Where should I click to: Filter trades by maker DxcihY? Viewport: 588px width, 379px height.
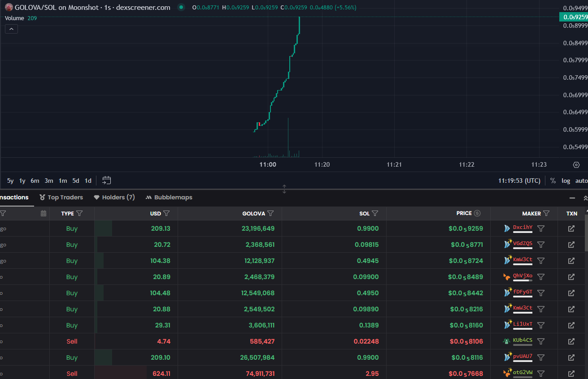coord(541,228)
